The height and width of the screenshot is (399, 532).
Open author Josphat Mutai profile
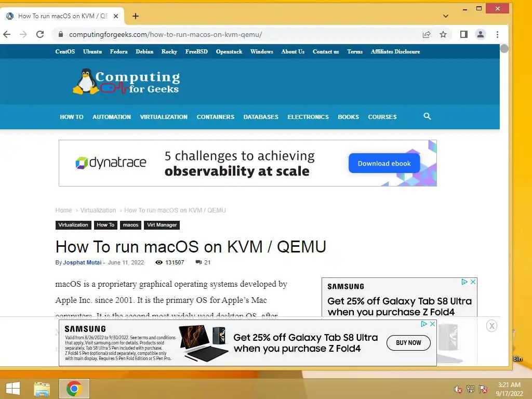pyautogui.click(x=82, y=262)
